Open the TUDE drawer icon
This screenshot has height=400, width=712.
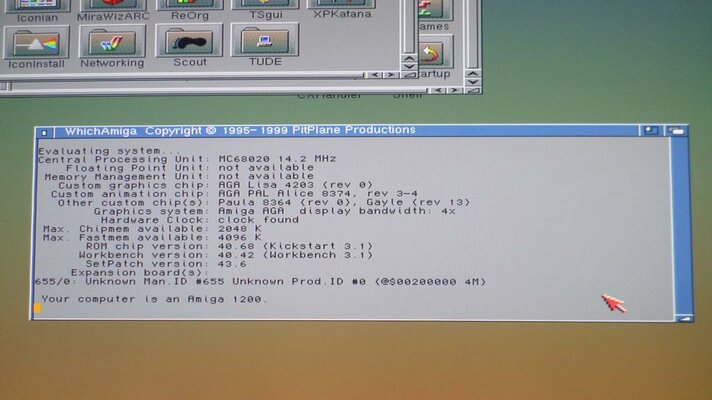[x=264, y=43]
